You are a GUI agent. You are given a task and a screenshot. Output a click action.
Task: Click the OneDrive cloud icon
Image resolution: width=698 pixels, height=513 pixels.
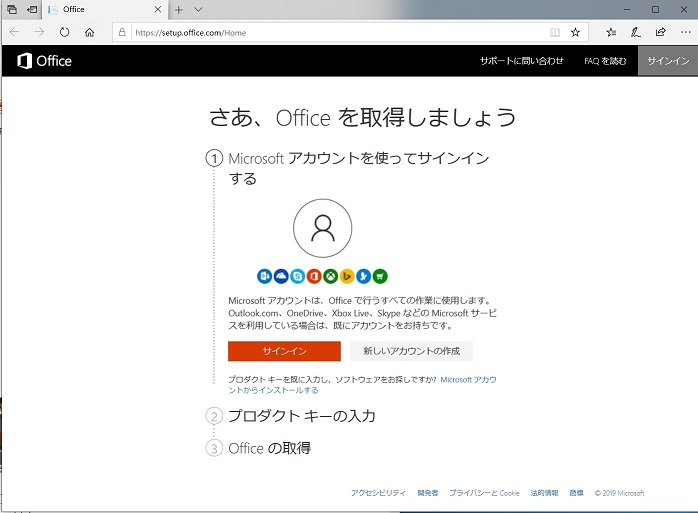[x=281, y=276]
